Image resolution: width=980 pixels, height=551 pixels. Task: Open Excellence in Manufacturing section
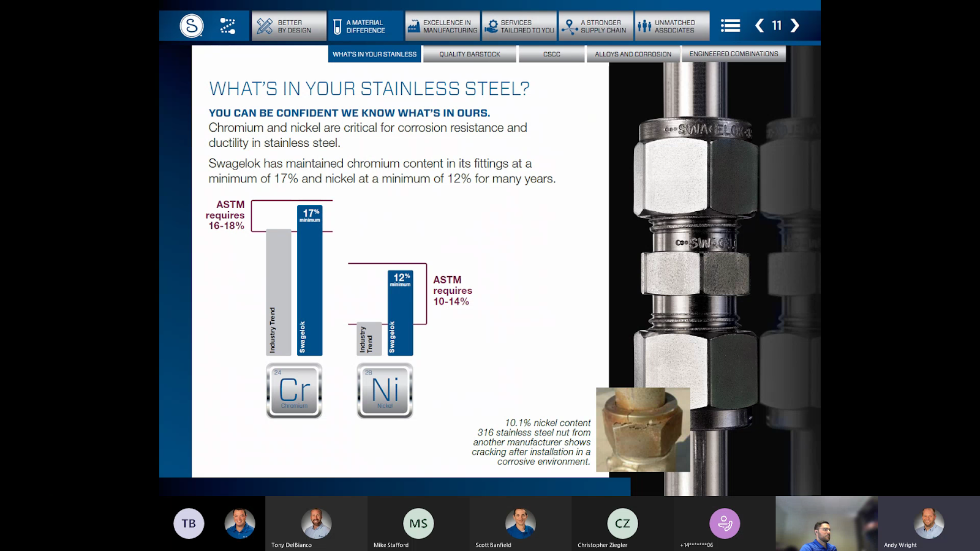[442, 26]
